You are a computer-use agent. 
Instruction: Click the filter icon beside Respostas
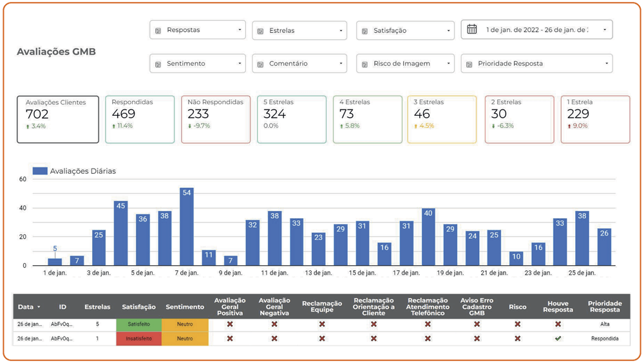pyautogui.click(x=158, y=31)
